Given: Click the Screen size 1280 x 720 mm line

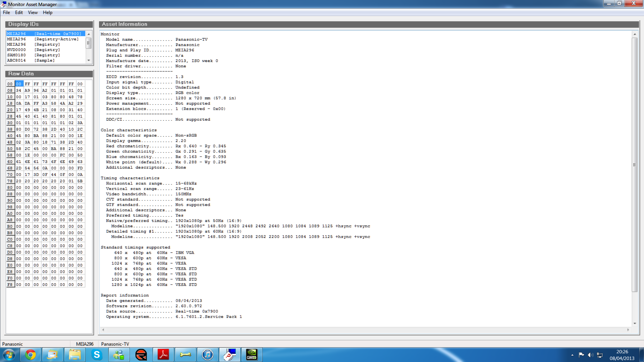Looking at the screenshot, I should pyautogui.click(x=171, y=98).
